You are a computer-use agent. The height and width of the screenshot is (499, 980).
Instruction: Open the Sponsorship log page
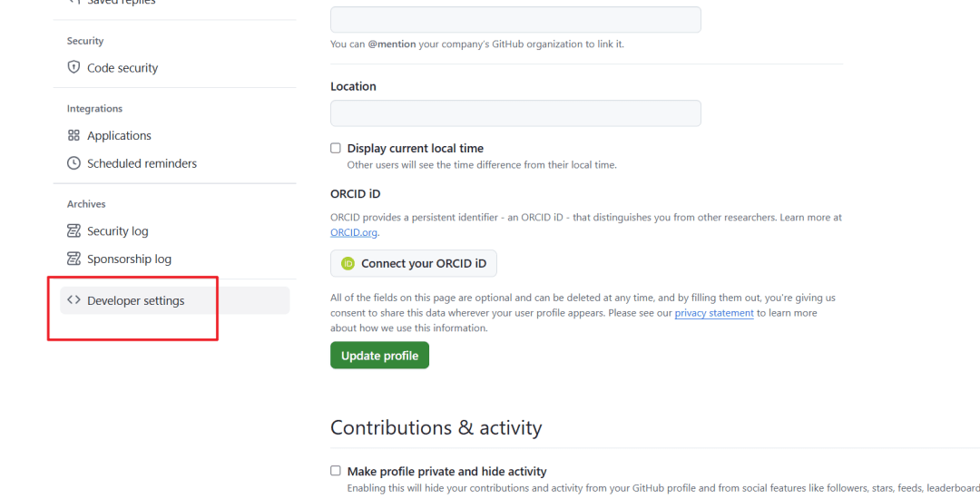[129, 259]
